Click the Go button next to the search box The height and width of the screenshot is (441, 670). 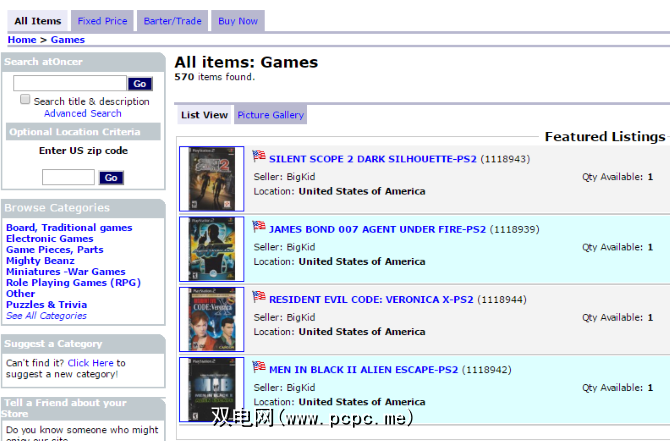(140, 84)
